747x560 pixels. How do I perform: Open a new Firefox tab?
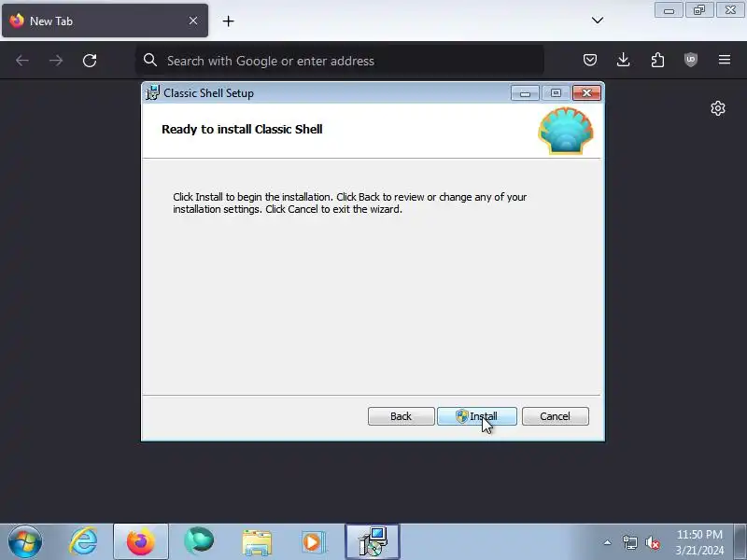(x=228, y=21)
